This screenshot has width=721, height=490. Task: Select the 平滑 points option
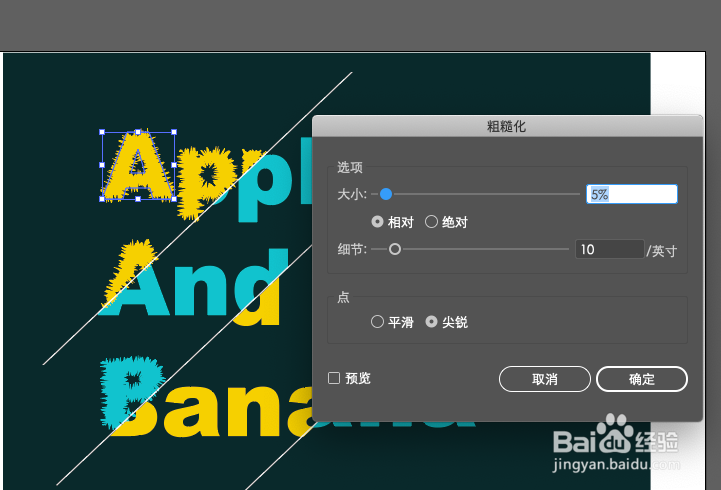[x=378, y=322]
